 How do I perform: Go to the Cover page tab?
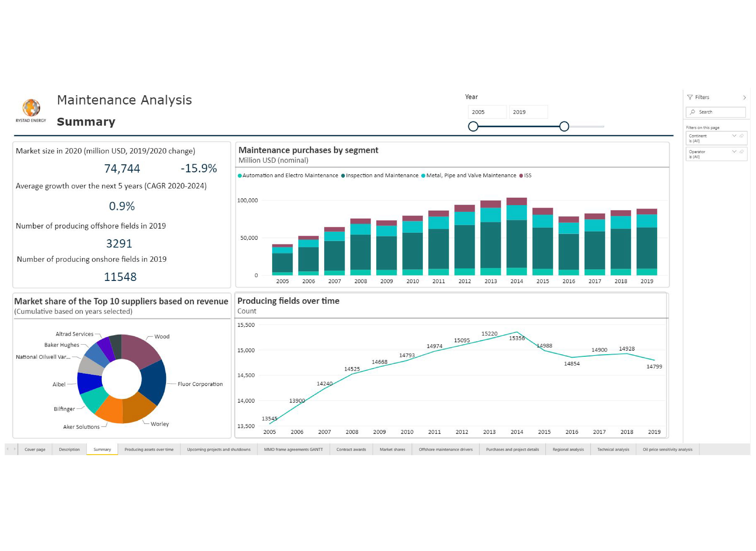35,449
